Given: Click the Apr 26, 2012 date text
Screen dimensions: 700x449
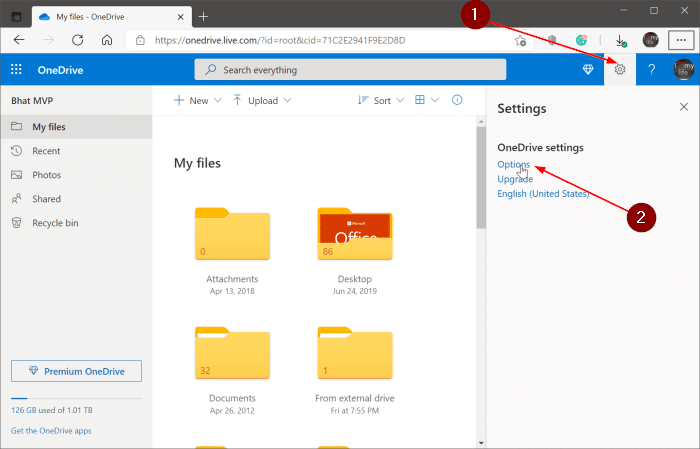Looking at the screenshot, I should pyautogui.click(x=232, y=411).
